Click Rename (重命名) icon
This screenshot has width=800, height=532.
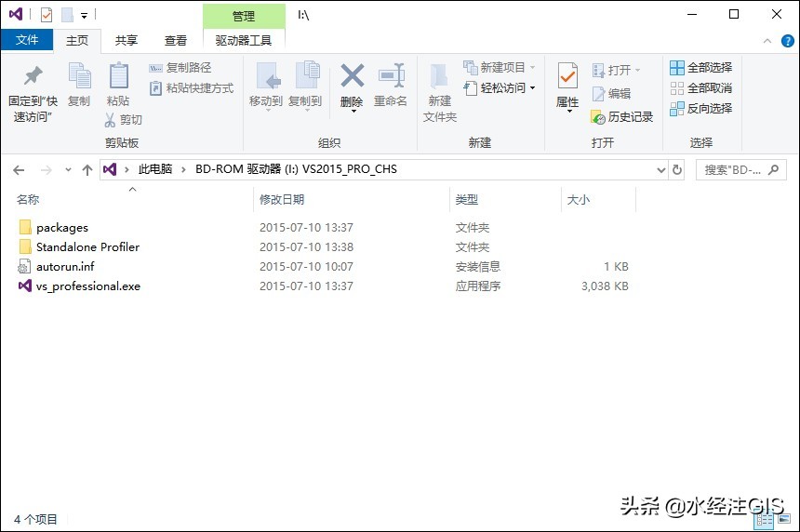392,76
